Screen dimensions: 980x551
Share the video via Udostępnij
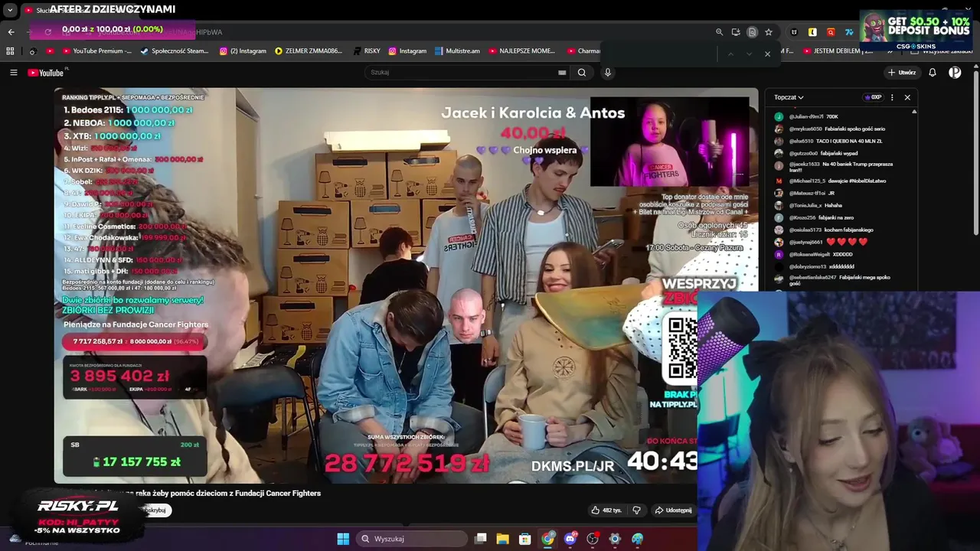coord(673,510)
